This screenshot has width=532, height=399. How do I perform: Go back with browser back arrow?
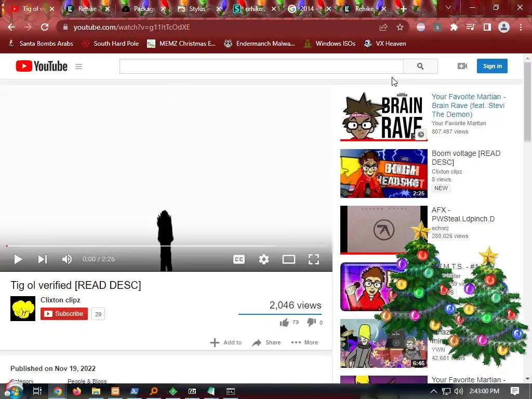coord(11,27)
